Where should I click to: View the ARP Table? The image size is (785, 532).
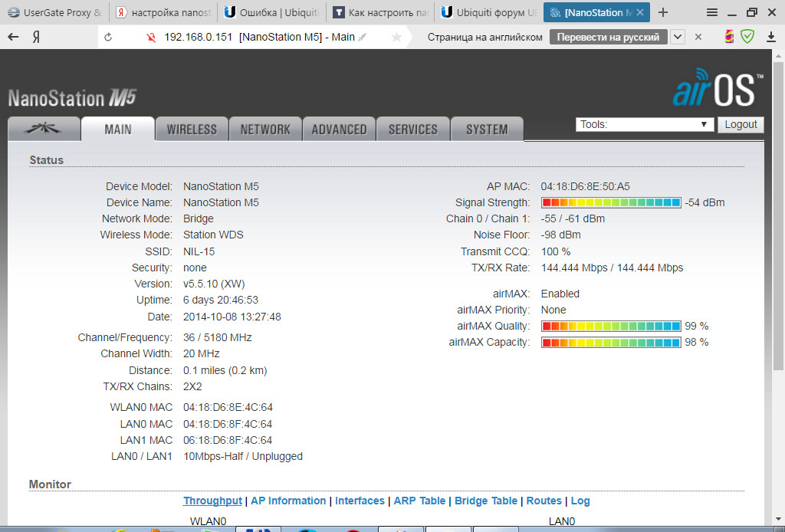coord(419,501)
